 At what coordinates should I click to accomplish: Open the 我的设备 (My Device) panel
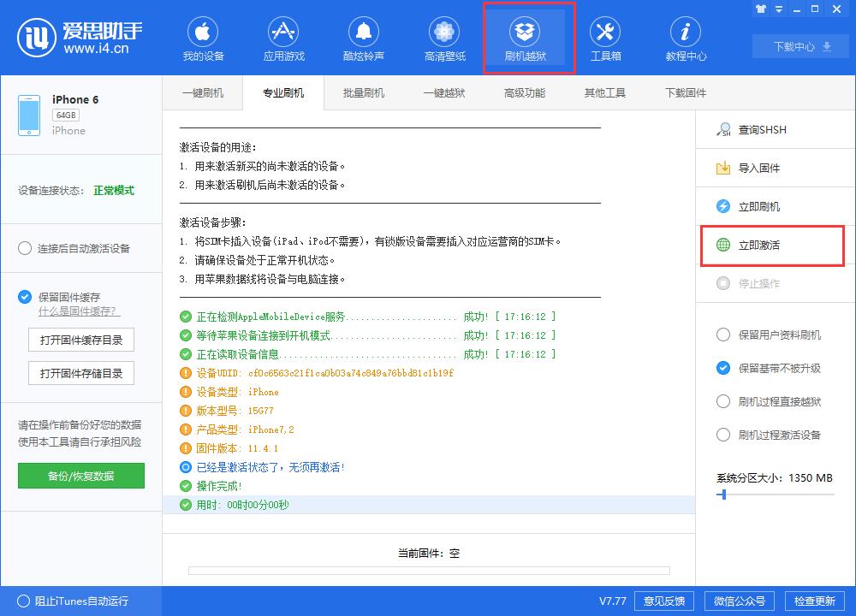point(202,38)
